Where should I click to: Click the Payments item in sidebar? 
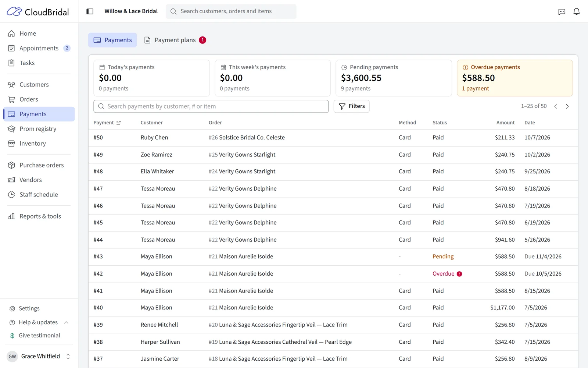click(x=39, y=114)
